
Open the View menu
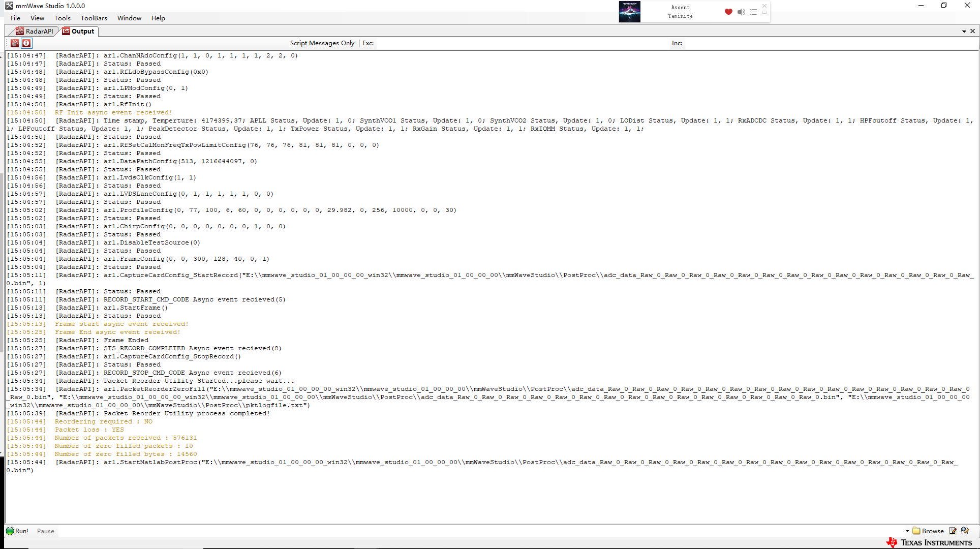click(x=37, y=18)
